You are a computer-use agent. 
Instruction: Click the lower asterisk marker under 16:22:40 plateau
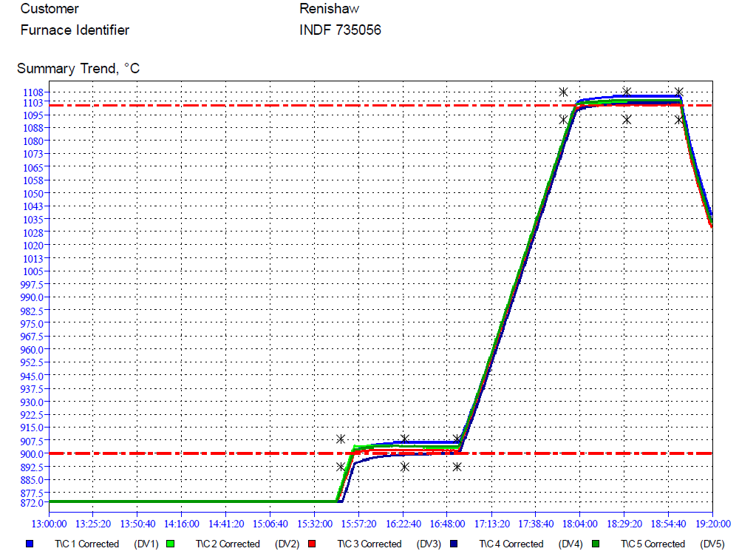coord(405,467)
